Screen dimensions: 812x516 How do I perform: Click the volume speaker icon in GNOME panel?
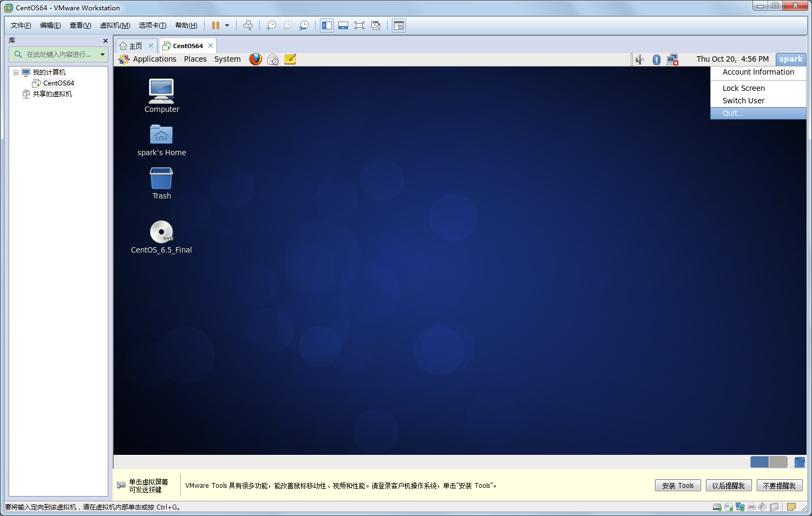(x=639, y=59)
